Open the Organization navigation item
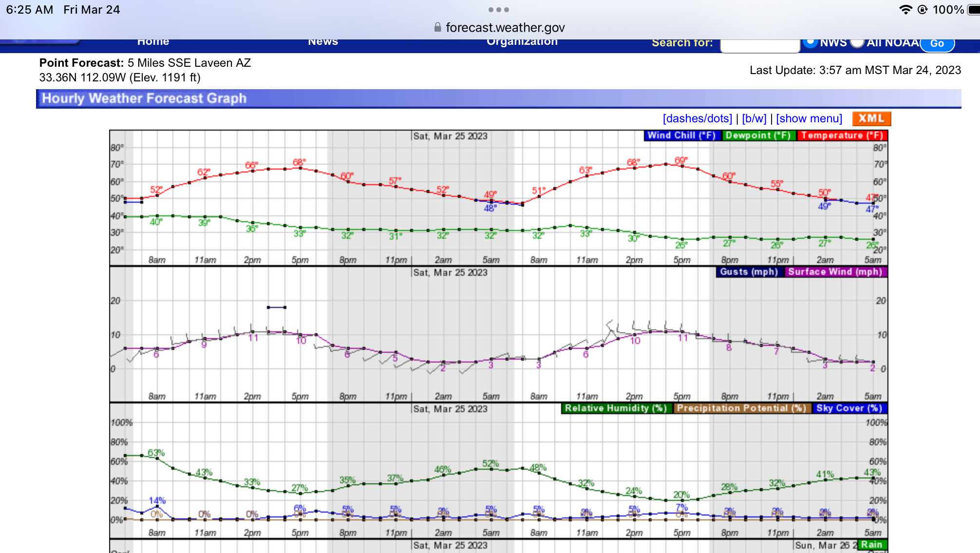 coord(522,42)
